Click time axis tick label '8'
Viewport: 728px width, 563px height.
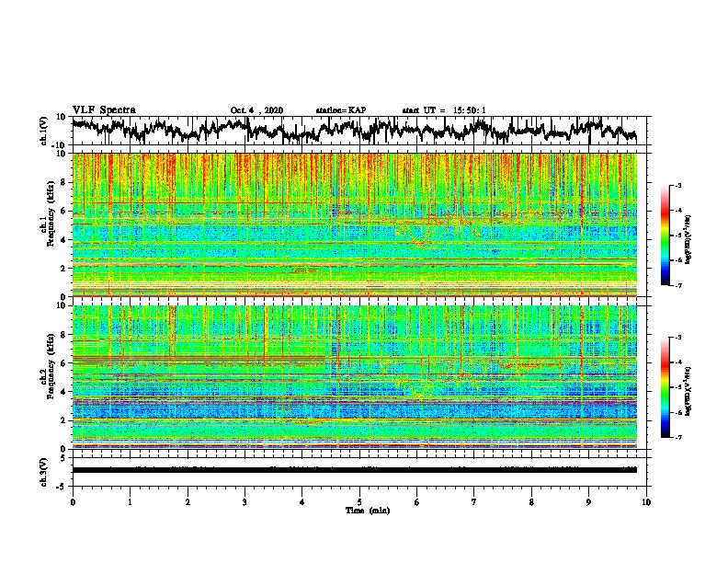[531, 501]
